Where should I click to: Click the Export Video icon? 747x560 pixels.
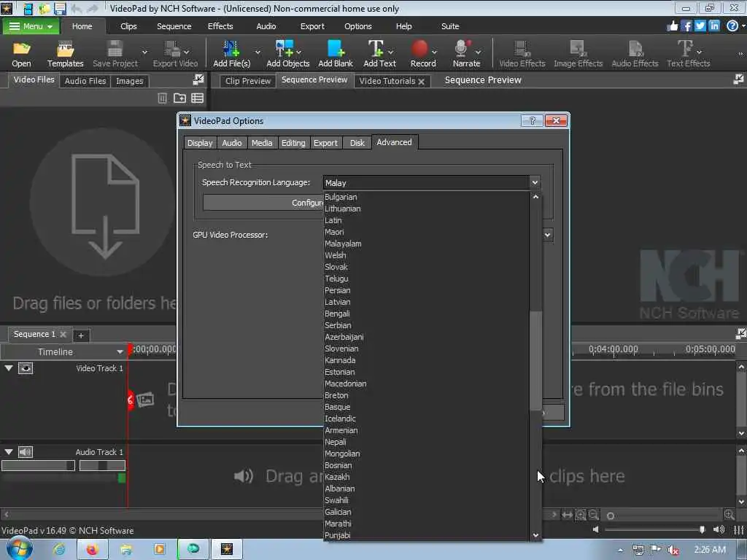pyautogui.click(x=172, y=49)
